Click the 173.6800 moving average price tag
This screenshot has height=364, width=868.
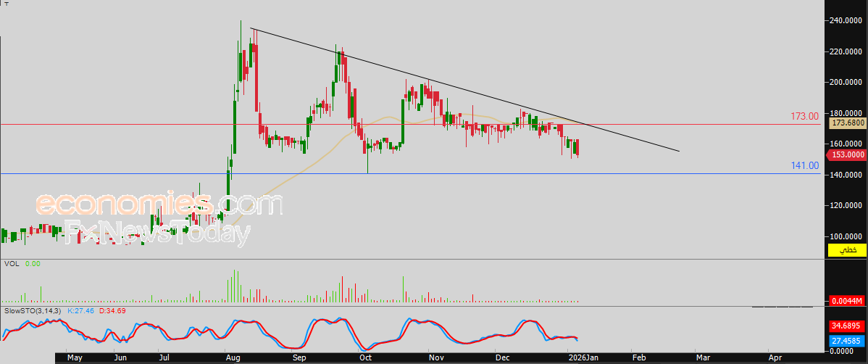coord(847,123)
